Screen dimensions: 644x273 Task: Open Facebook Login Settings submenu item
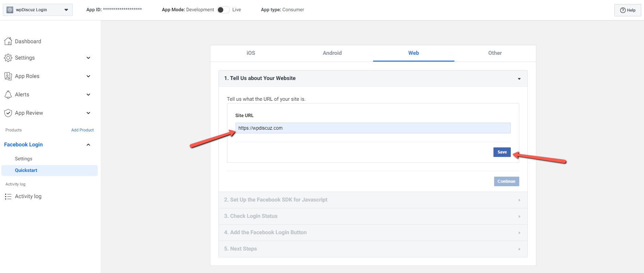pos(23,159)
